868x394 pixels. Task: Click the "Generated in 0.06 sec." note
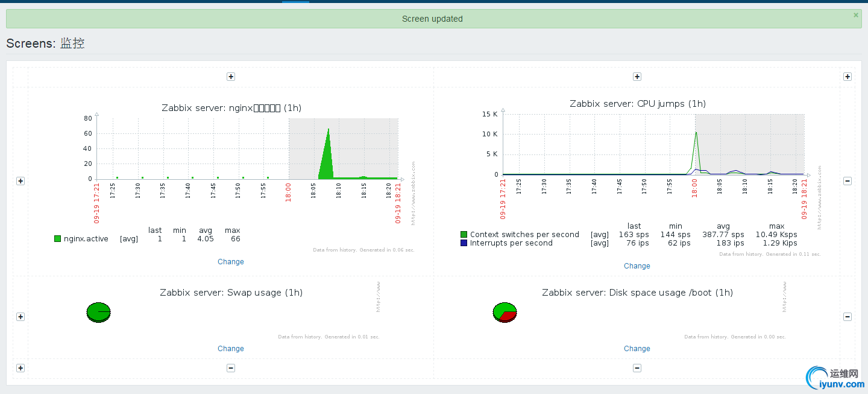(387, 250)
